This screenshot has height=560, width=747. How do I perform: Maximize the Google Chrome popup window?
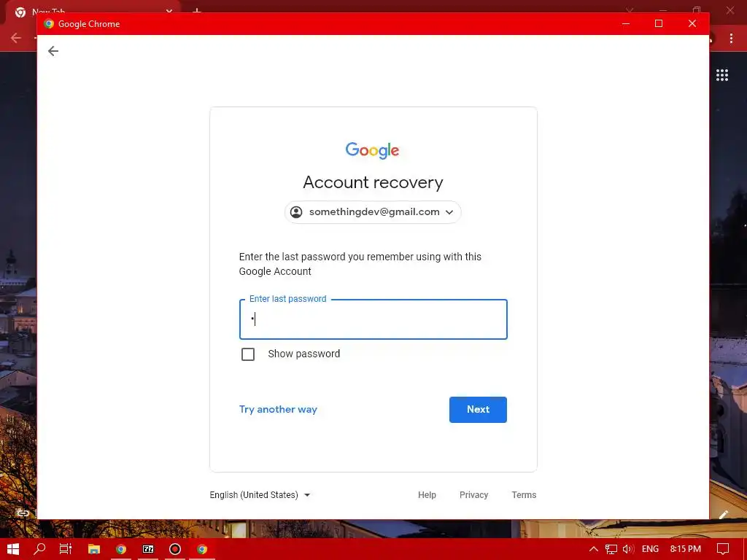(x=659, y=24)
